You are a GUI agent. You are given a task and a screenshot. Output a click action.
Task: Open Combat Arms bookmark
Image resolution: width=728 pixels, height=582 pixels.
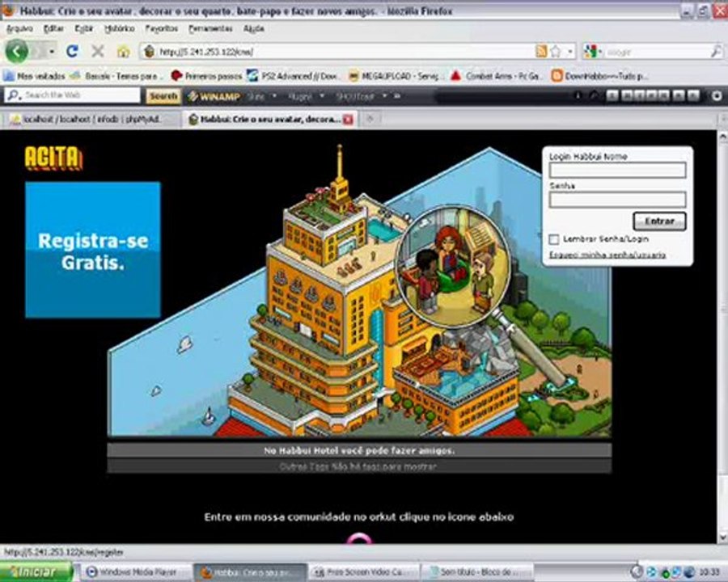[497, 76]
